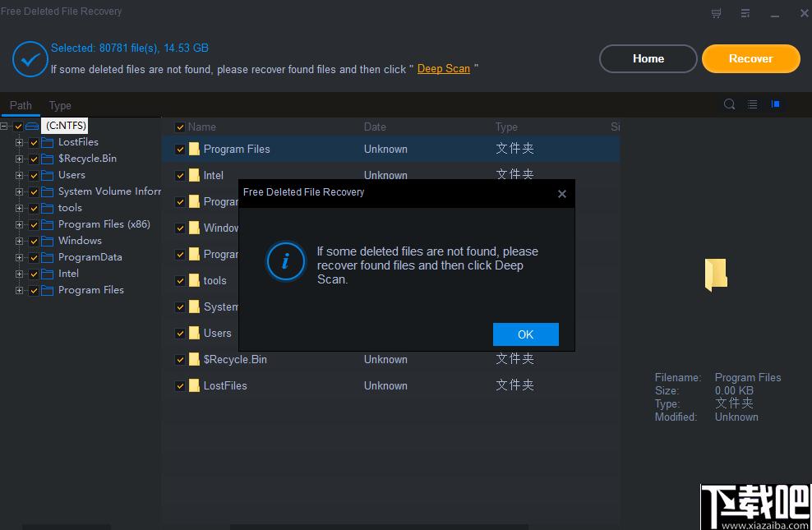
Task: Select the LostFiles row name in list
Action: point(225,385)
